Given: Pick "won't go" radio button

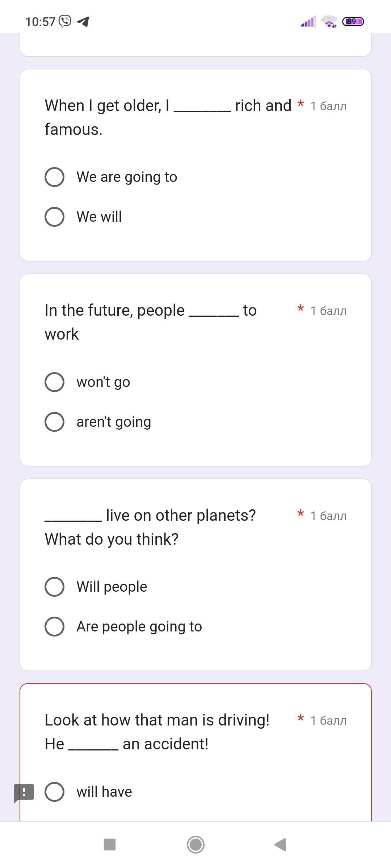Looking at the screenshot, I should (x=54, y=382).
